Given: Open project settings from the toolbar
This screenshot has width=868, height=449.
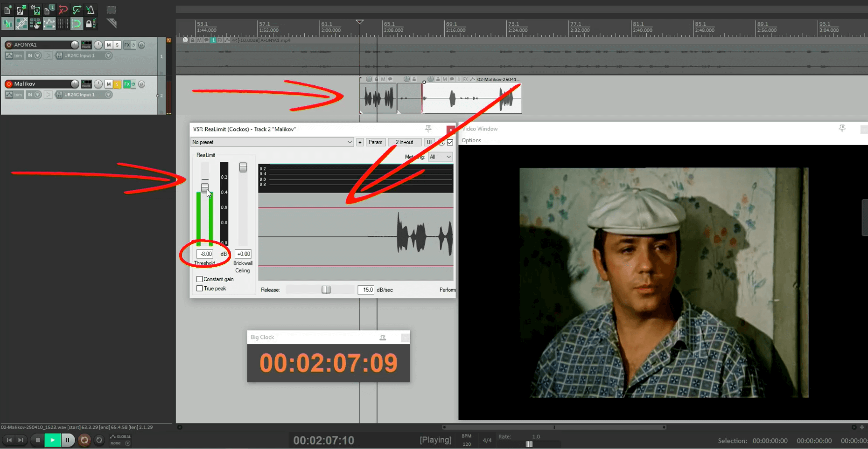Looking at the screenshot, I should pos(49,9).
